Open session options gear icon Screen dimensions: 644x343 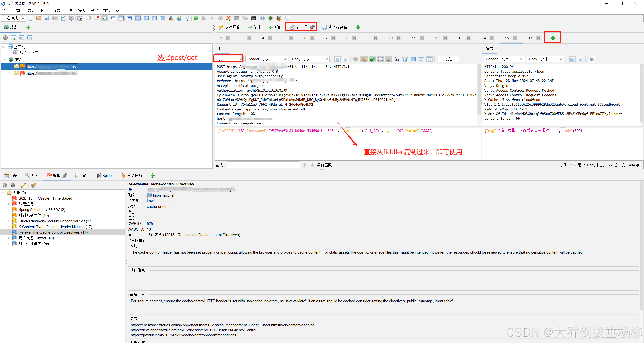click(71, 18)
